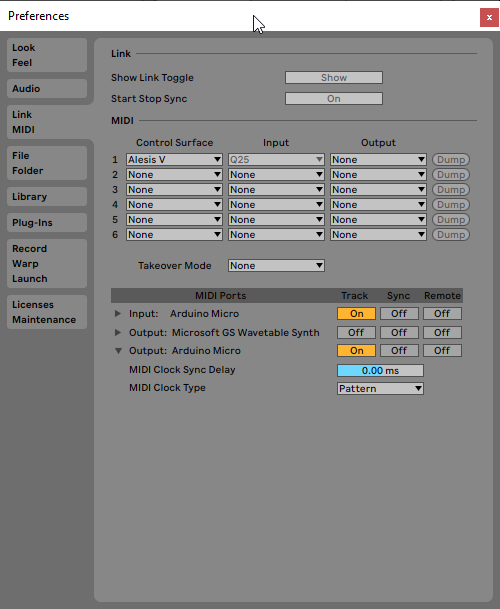
Task: Toggle Track for Input Arduino Micro
Action: [356, 313]
